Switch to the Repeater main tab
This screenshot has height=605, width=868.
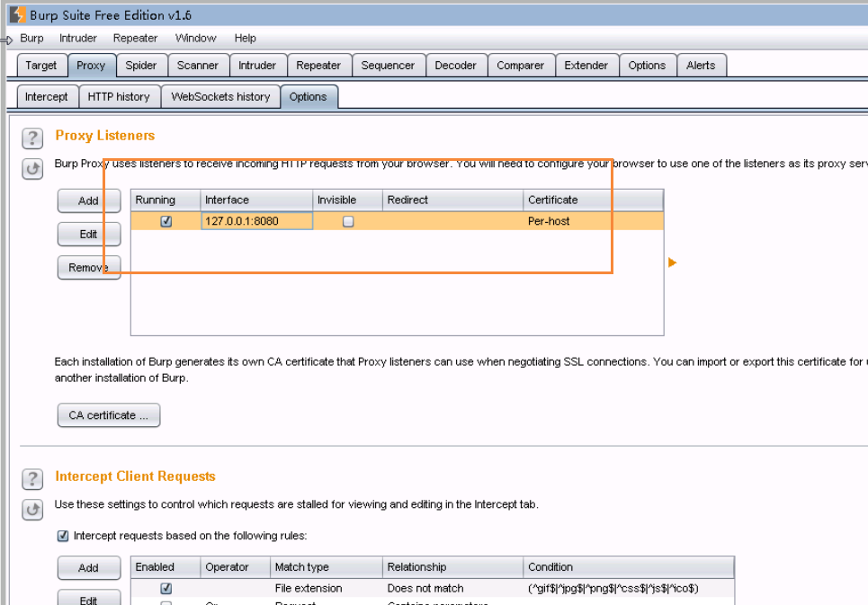point(318,66)
